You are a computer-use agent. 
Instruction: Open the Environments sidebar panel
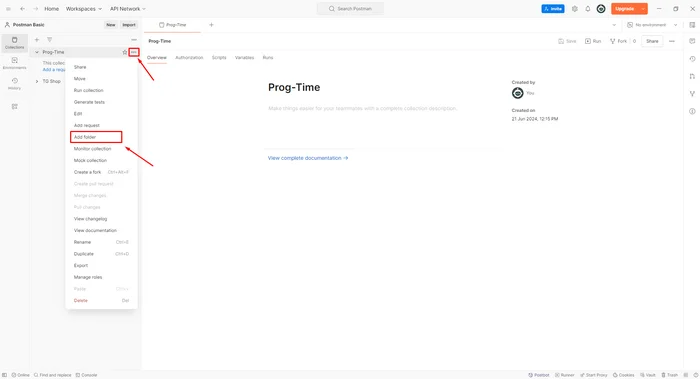(14, 63)
